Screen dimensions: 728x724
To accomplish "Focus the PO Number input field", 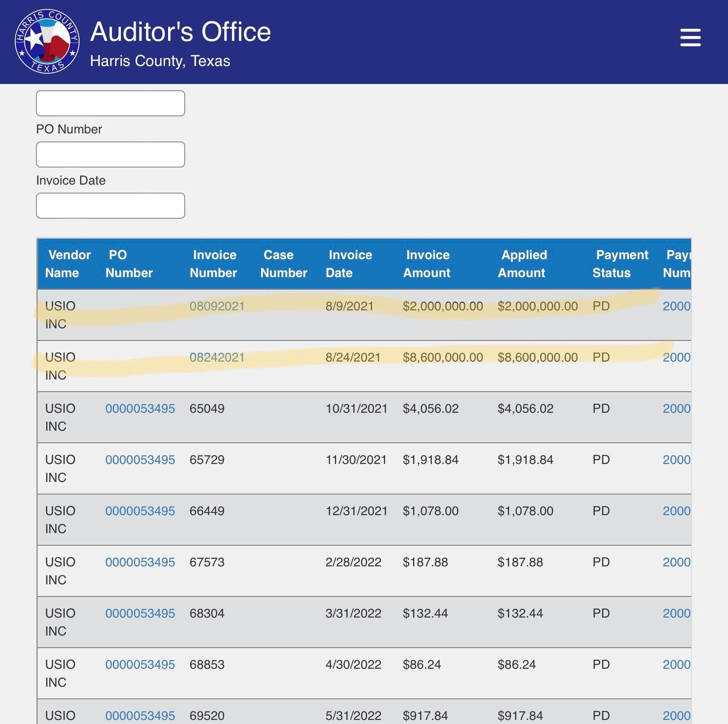I will click(x=111, y=155).
